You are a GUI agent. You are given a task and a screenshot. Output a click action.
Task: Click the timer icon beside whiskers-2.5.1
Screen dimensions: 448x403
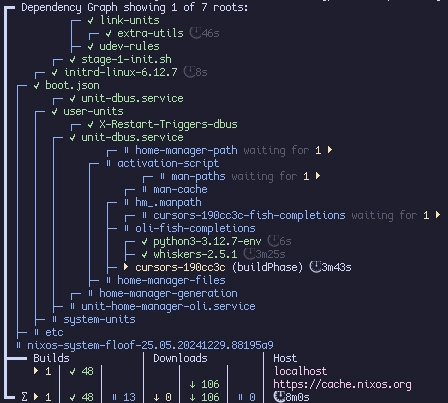click(249, 254)
